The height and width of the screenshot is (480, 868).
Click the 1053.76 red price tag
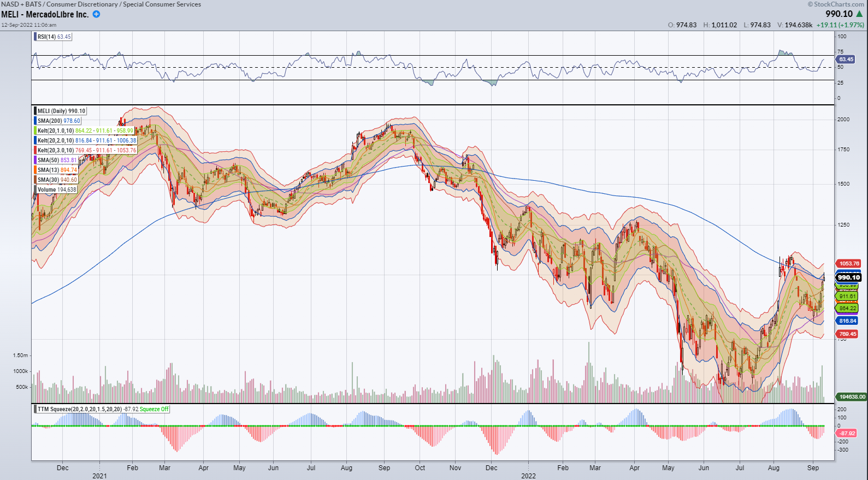tap(848, 263)
